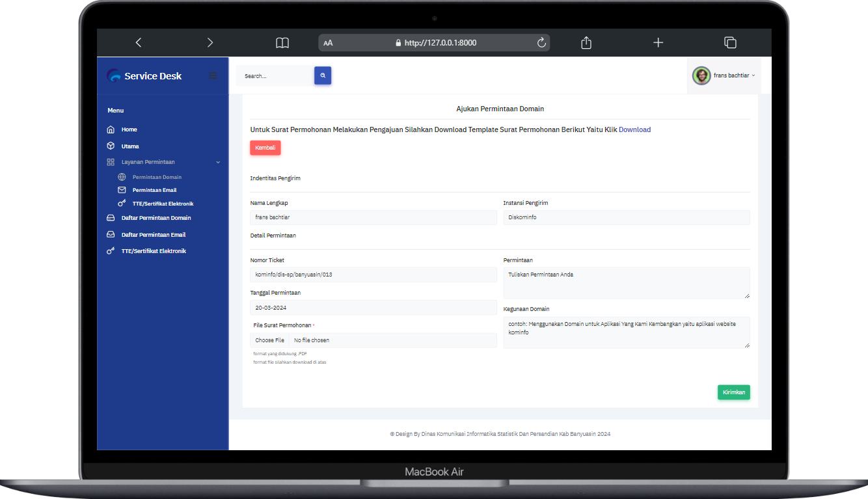Reload the page with the refresh icon
The height and width of the screenshot is (499, 868).
click(541, 43)
